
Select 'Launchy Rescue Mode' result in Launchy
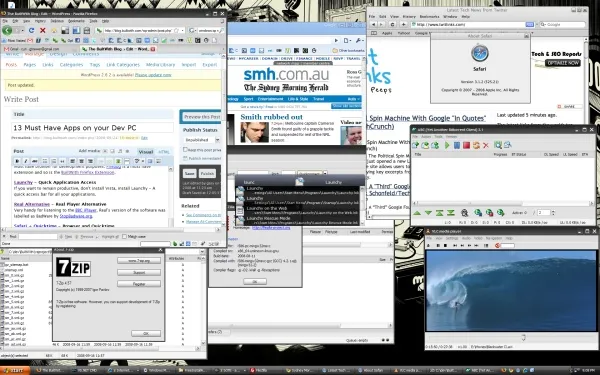pyautogui.click(x=298, y=220)
